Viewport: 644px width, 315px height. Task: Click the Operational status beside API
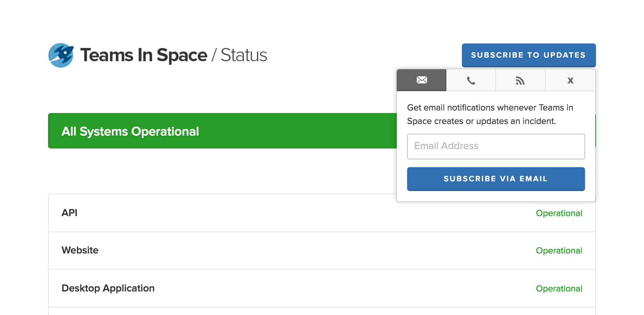tap(559, 213)
